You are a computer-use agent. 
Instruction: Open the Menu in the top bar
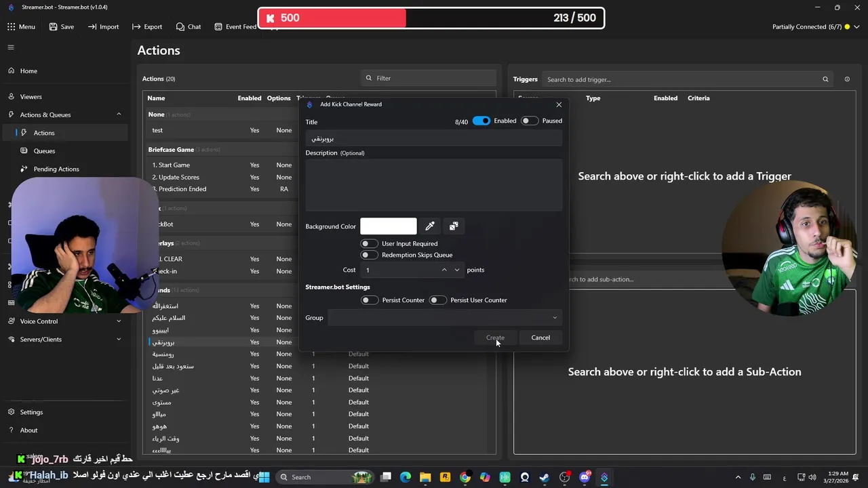[21, 26]
